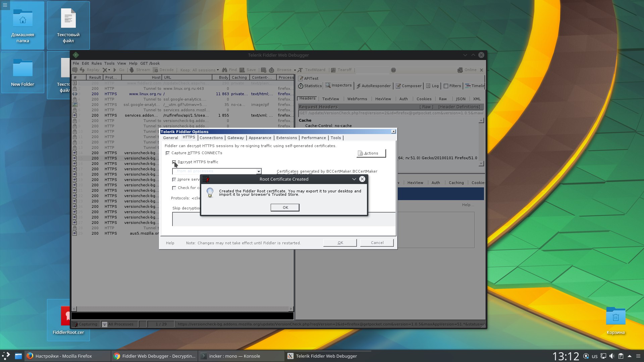The width and height of the screenshot is (644, 362).
Task: Toggle the Check for certificate revocation checkbox
Action: tap(174, 188)
